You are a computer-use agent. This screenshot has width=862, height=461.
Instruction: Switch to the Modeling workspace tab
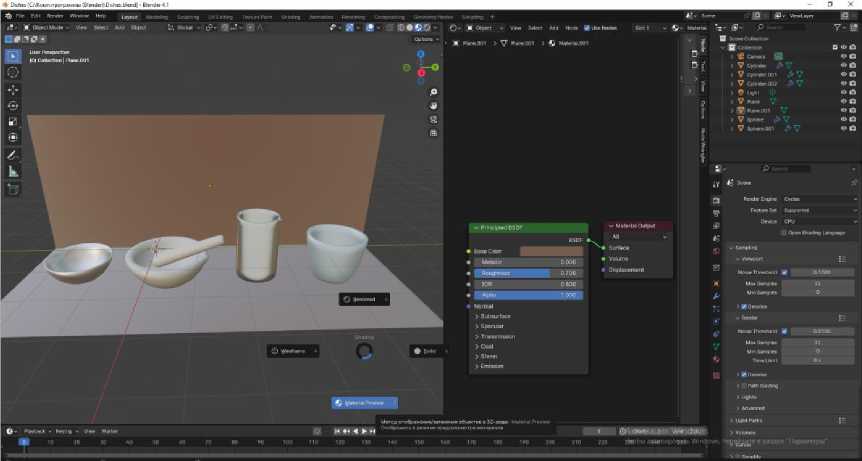[x=157, y=16]
